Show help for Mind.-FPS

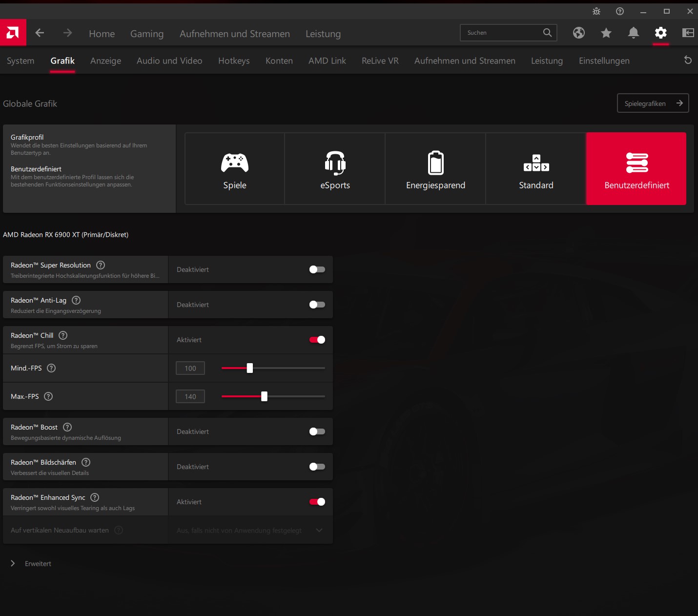coord(51,368)
